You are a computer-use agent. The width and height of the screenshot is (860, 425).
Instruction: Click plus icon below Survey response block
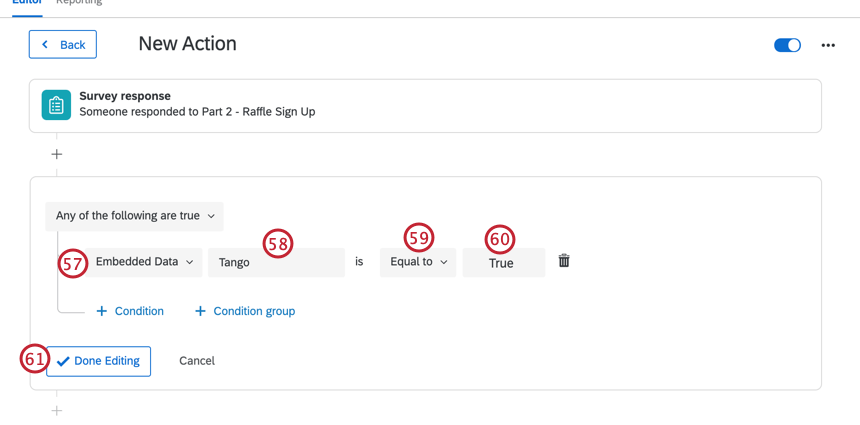(x=56, y=154)
